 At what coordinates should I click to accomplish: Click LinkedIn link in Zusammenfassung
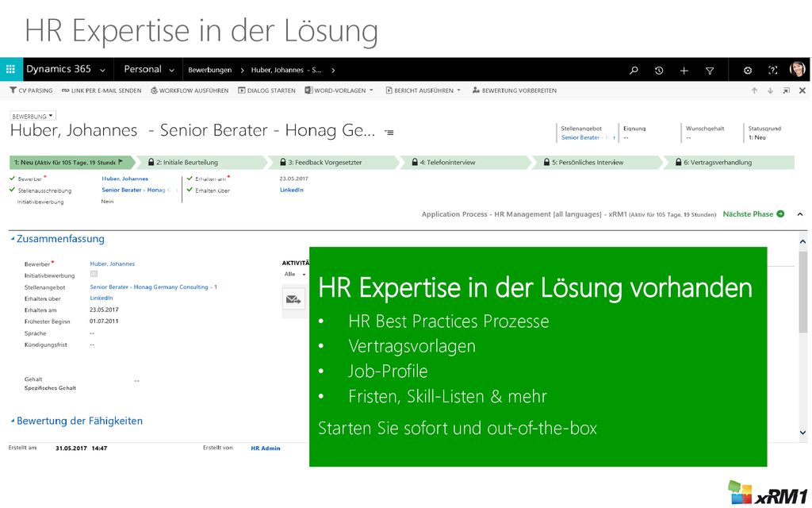click(x=101, y=298)
